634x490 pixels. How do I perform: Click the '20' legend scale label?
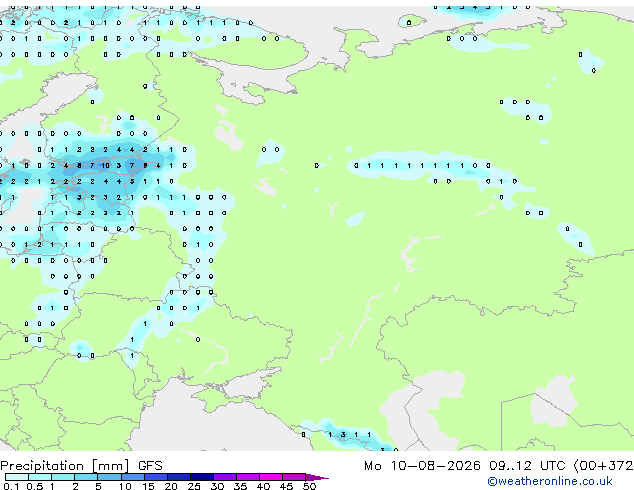(x=171, y=486)
